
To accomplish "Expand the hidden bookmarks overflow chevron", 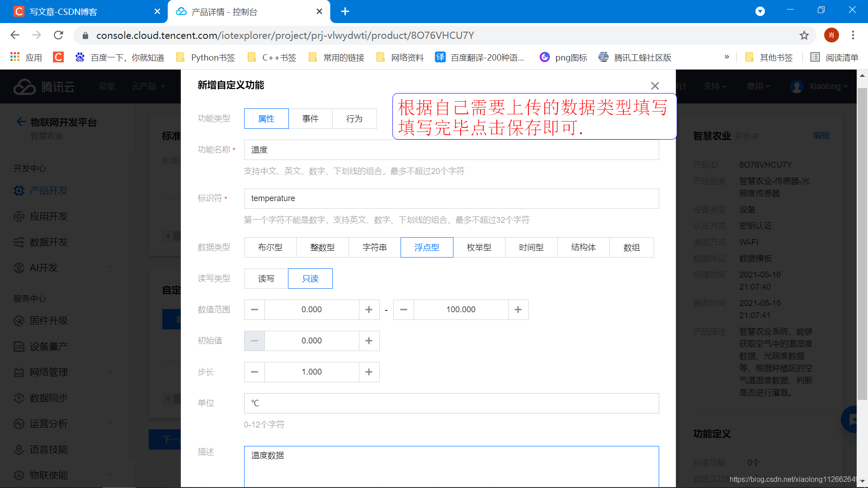I will [x=726, y=57].
